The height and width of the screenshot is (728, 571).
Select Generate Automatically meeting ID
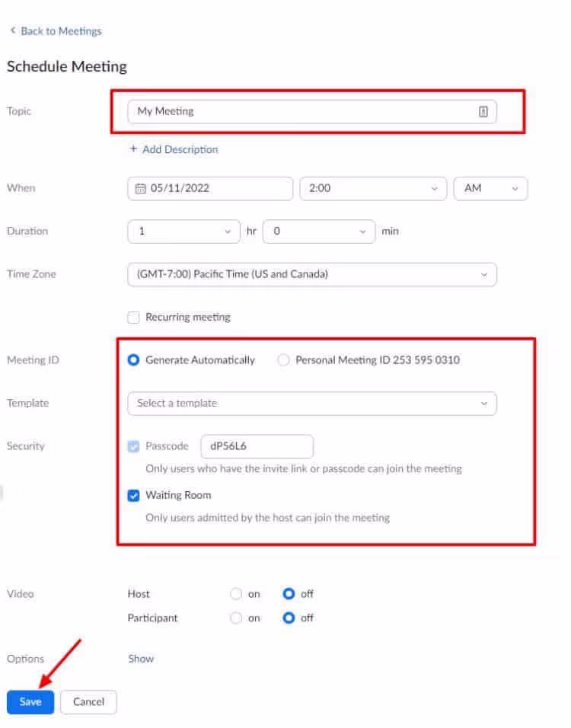[133, 360]
